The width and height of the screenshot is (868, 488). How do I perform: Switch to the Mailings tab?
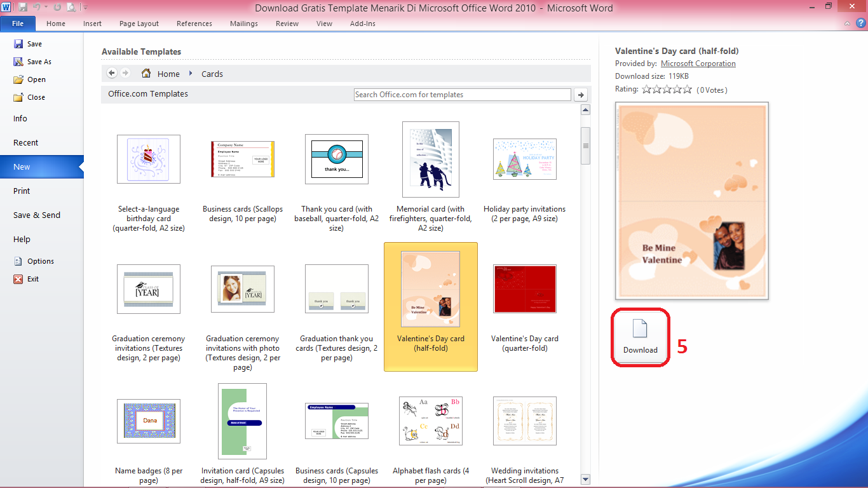[x=244, y=24]
